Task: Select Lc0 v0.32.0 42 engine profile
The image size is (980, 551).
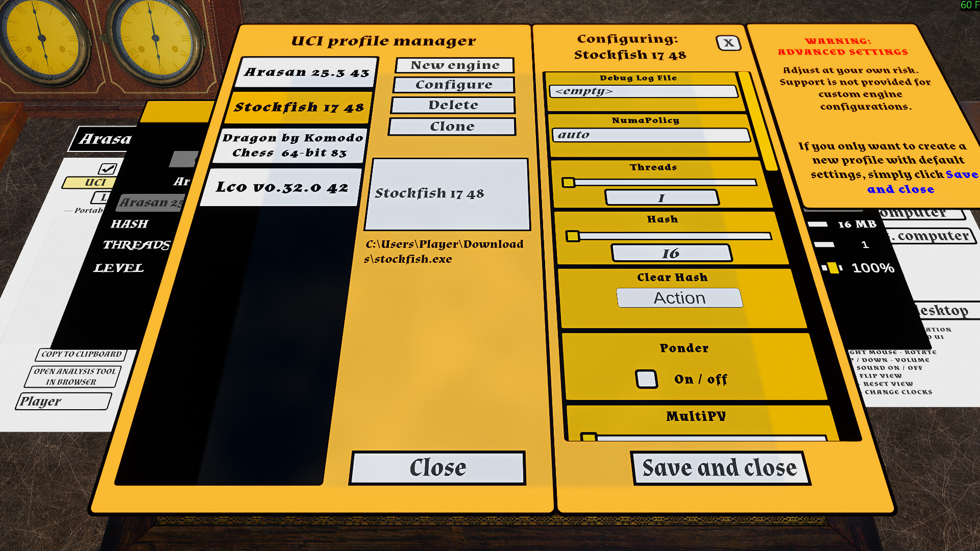Action: pos(282,187)
